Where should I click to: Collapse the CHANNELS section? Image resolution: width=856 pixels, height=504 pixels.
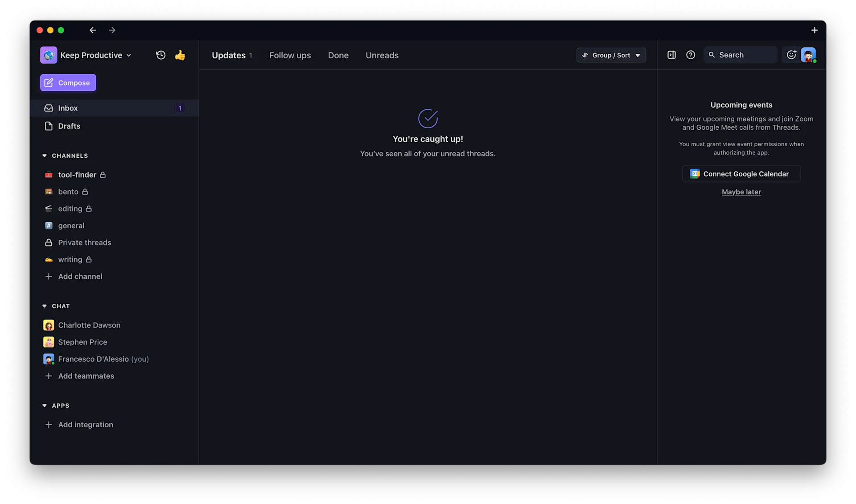coord(45,156)
